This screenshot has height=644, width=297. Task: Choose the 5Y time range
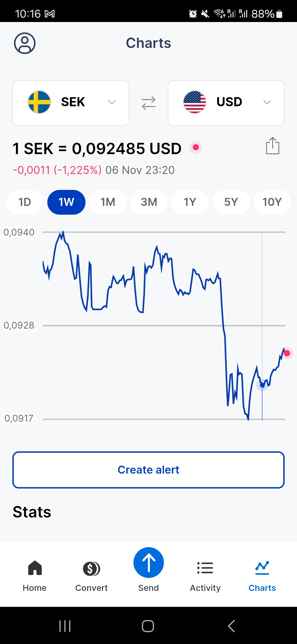pyautogui.click(x=231, y=202)
